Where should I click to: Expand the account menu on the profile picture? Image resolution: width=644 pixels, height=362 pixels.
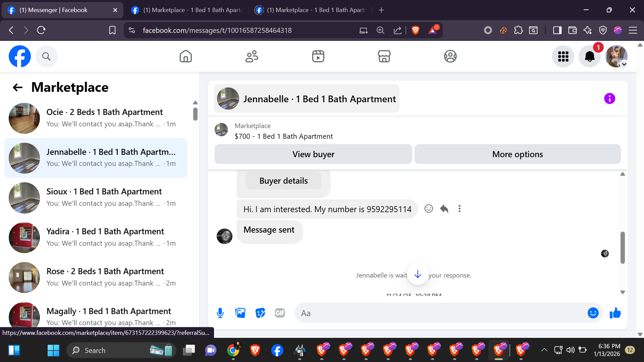[624, 64]
